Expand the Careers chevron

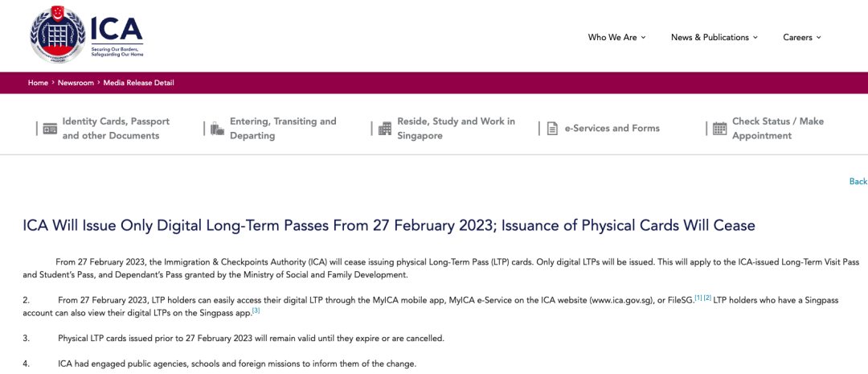819,38
